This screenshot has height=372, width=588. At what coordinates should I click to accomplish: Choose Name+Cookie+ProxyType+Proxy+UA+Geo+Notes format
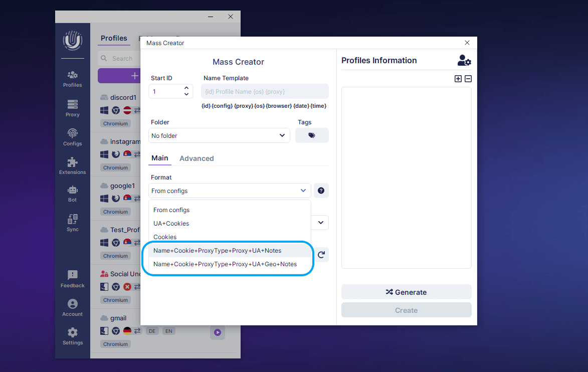tap(225, 264)
